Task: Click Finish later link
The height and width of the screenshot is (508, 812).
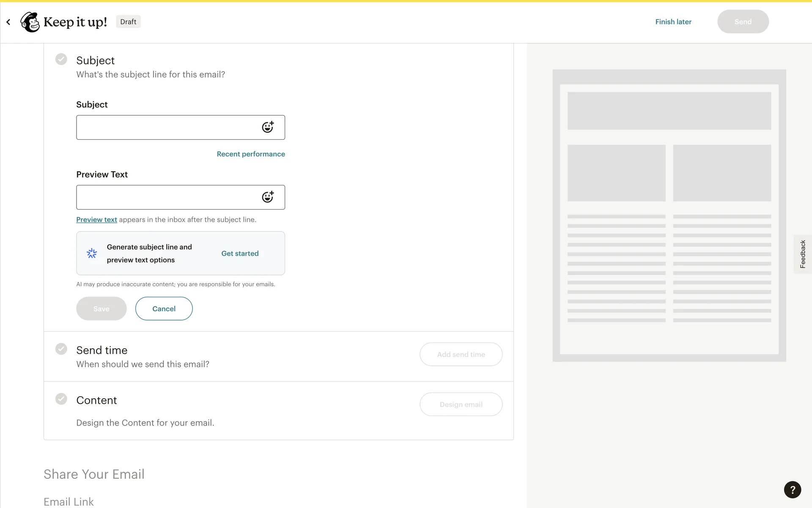Action: (x=673, y=22)
